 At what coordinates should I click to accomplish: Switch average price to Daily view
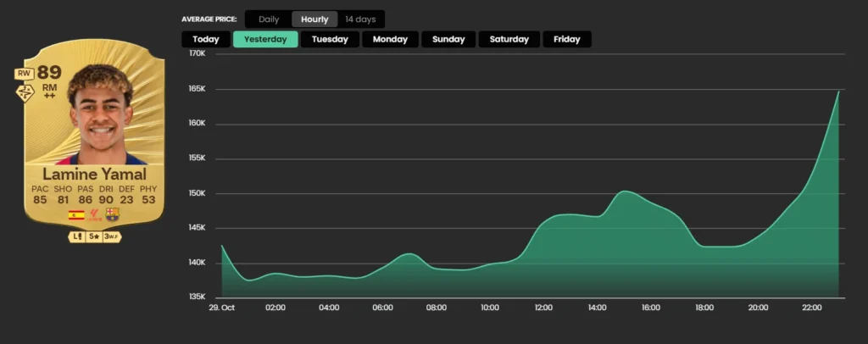(269, 19)
